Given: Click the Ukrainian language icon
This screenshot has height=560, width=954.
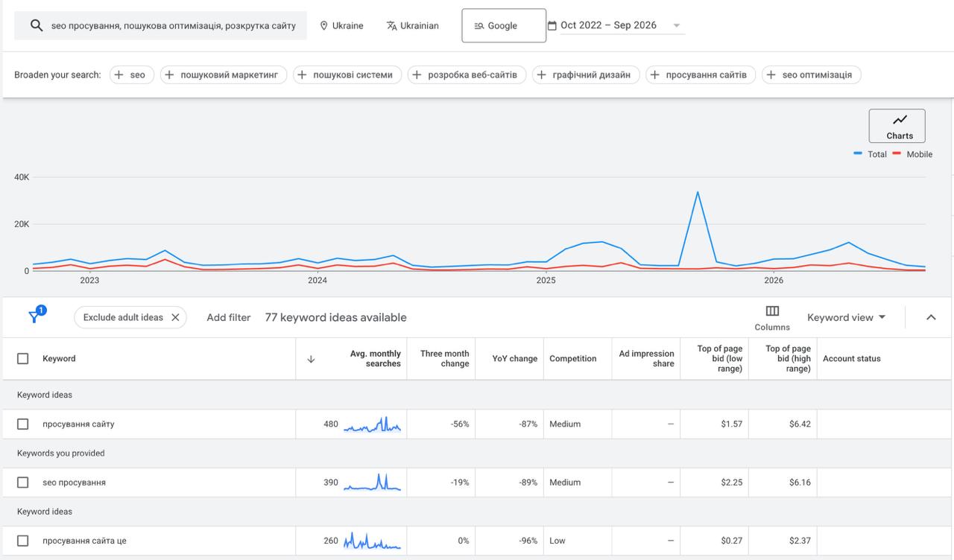Looking at the screenshot, I should click(x=391, y=25).
